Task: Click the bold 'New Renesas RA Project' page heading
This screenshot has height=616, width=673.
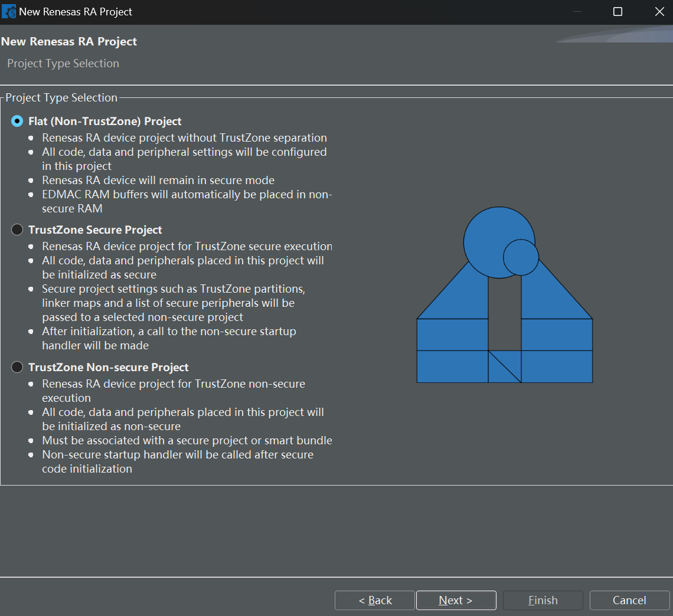Action: point(69,42)
